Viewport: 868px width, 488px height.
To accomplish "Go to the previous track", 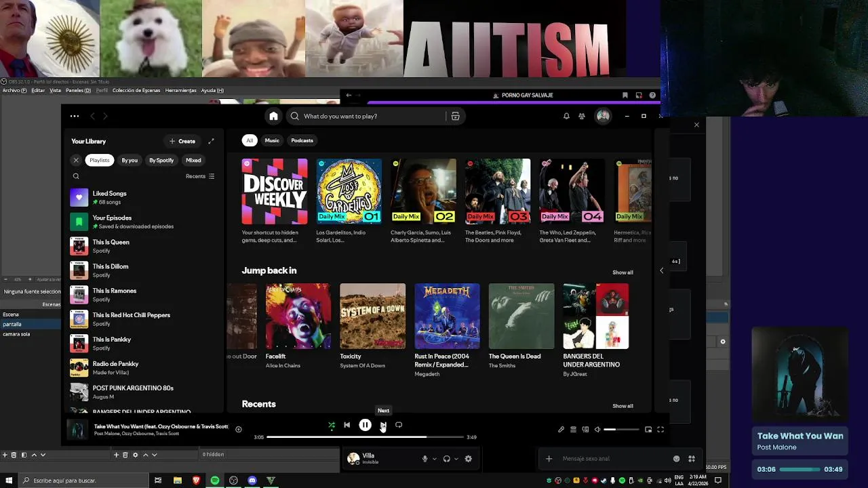I will click(347, 425).
